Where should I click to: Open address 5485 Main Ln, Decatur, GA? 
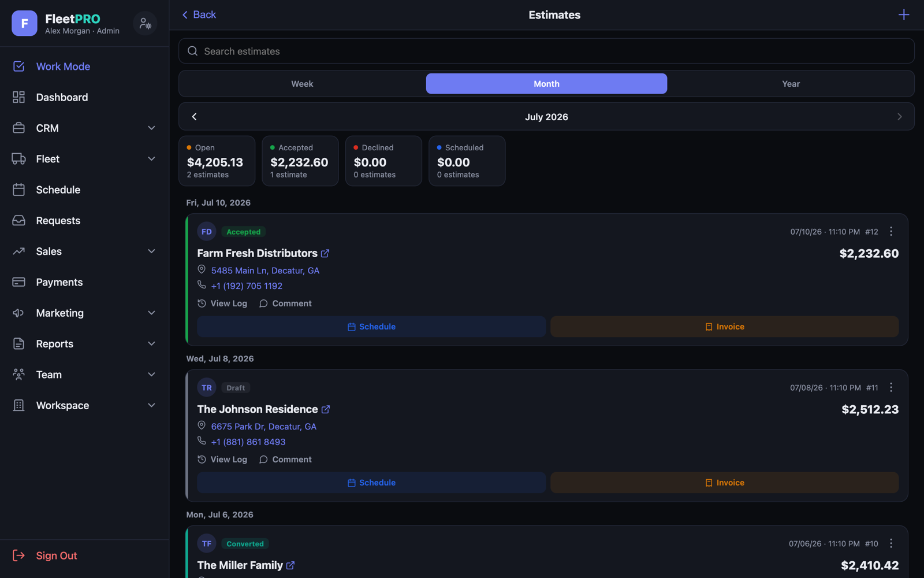pos(265,271)
